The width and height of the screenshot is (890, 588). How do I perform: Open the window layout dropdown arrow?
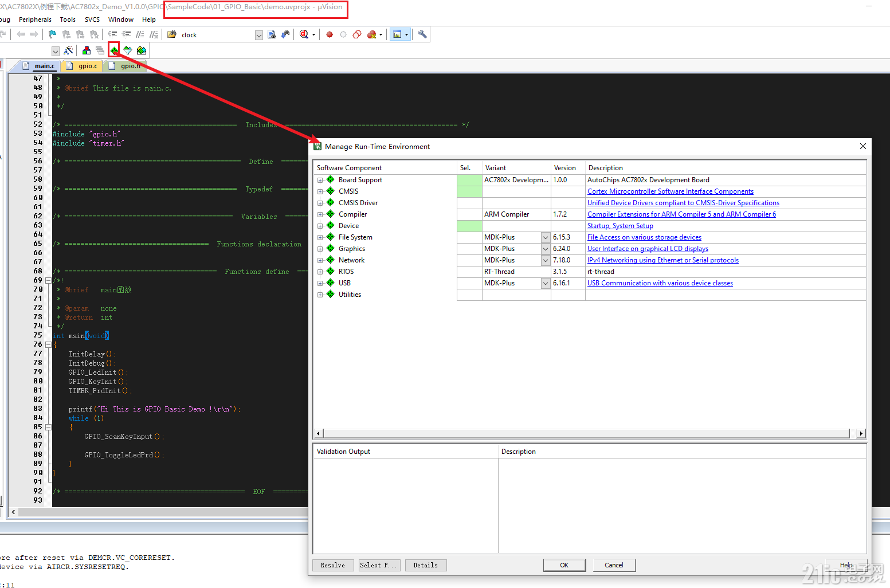click(x=407, y=34)
